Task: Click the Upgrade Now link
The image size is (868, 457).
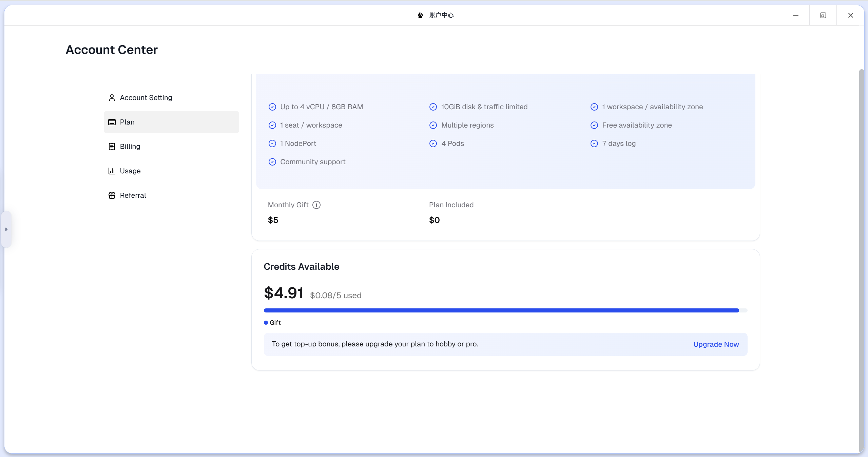Action: tap(716, 344)
